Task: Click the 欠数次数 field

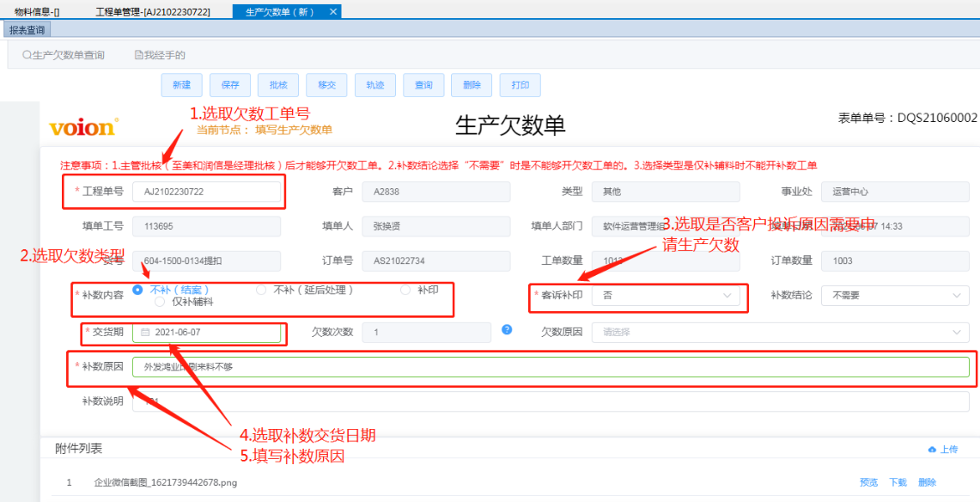Action: pyautogui.click(x=427, y=333)
